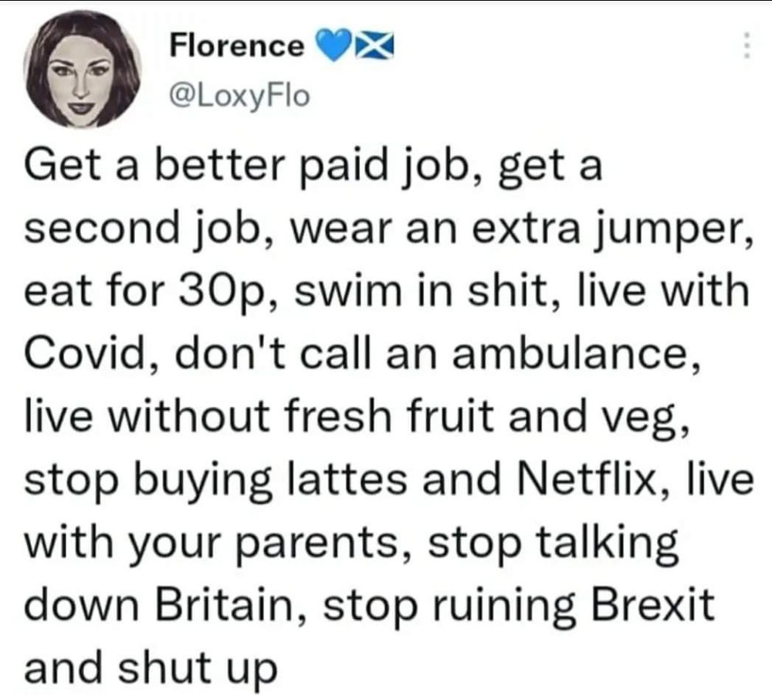Click the word Brexit in the tweet
The height and width of the screenshot is (700, 772).
point(652,604)
